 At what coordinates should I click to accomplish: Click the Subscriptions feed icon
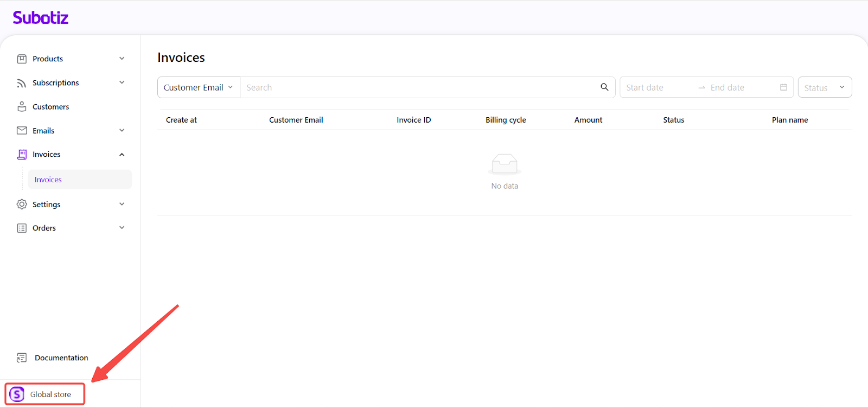tap(22, 83)
